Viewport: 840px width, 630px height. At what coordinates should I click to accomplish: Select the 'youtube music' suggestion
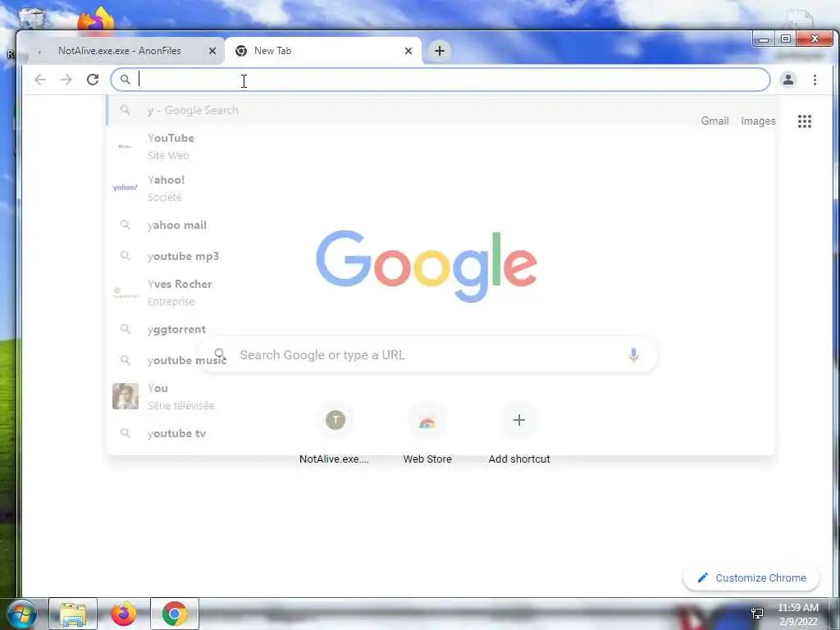(x=441, y=360)
